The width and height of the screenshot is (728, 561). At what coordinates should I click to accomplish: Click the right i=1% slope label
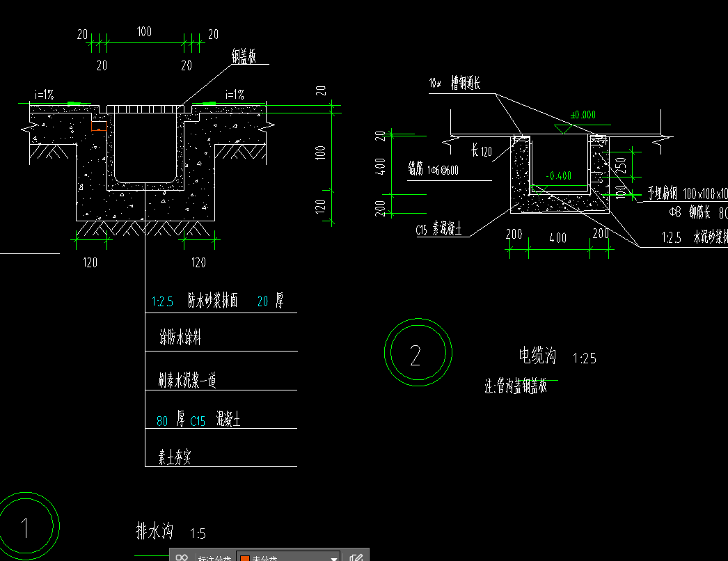[235, 95]
